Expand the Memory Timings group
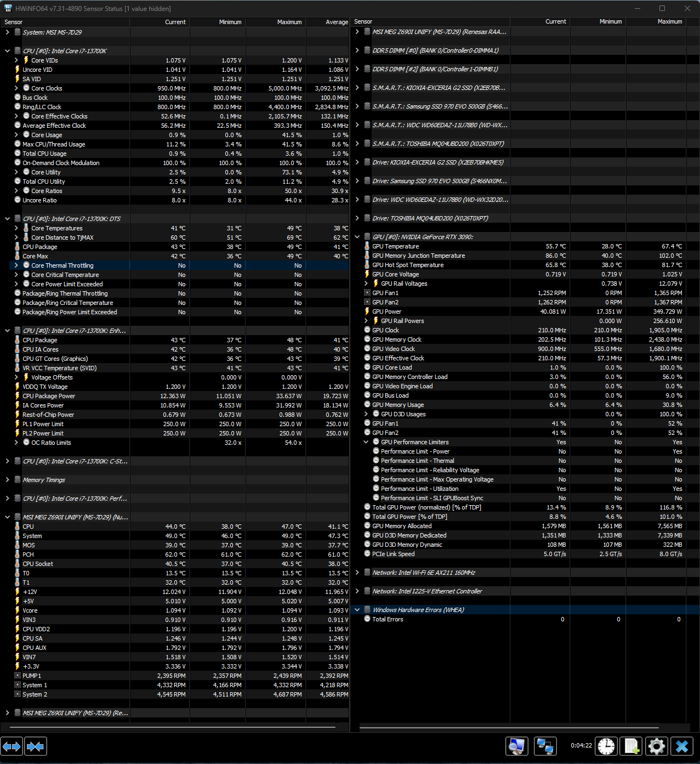The height and width of the screenshot is (764, 700). [7, 480]
